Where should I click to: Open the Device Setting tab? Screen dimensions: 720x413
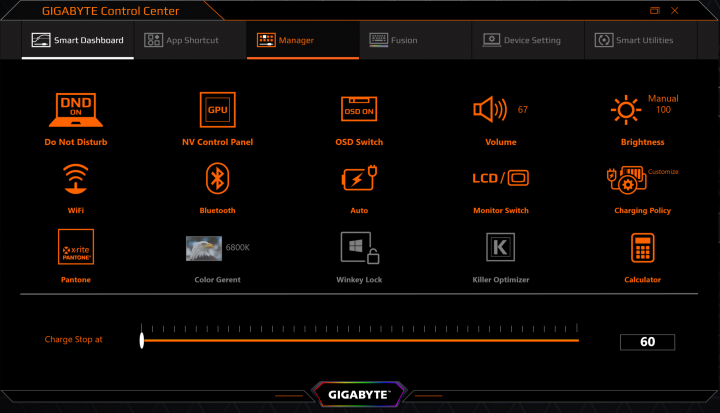(x=528, y=40)
